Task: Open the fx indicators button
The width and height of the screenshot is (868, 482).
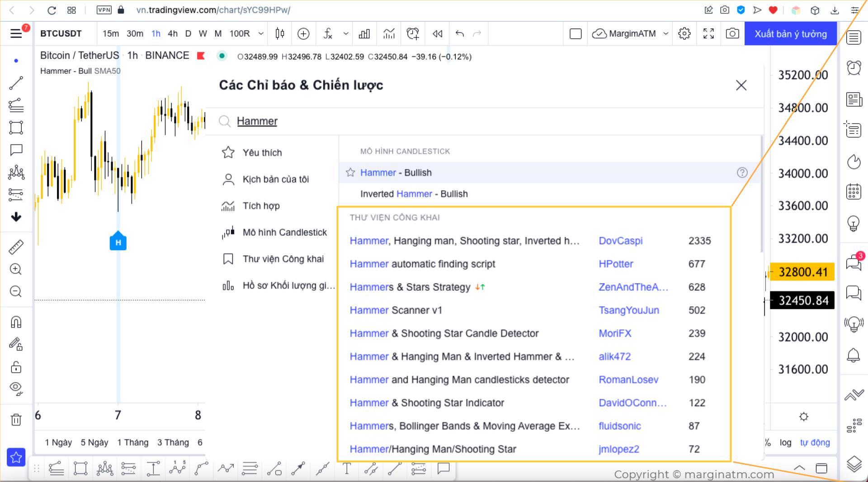Action: point(328,33)
